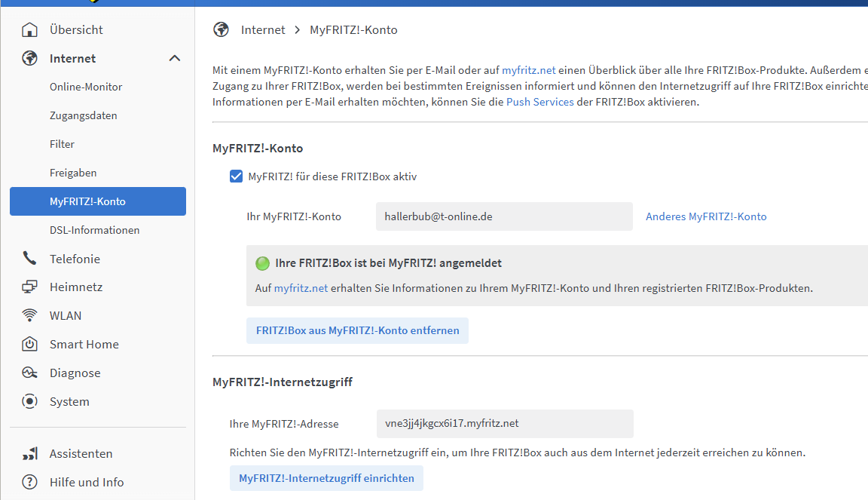Follow the Push Services link

[x=539, y=102]
